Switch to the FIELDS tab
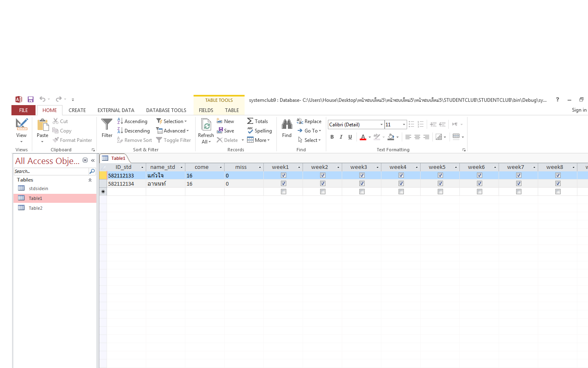The image size is (588, 368). (x=206, y=110)
